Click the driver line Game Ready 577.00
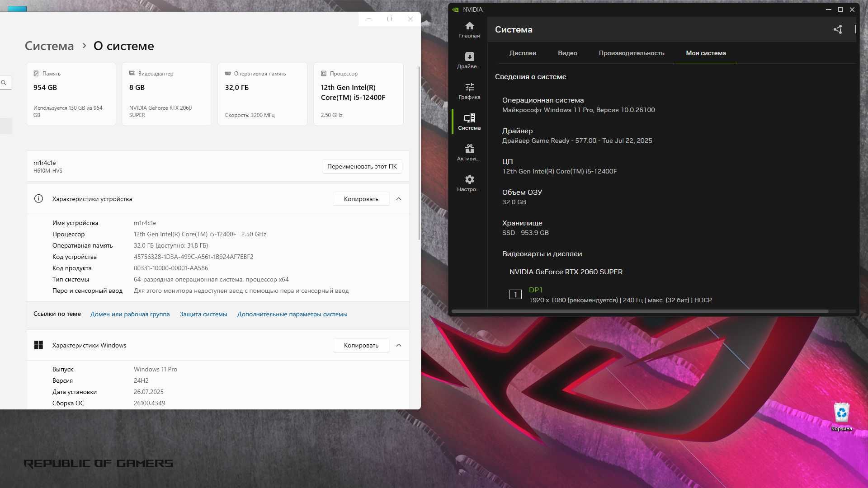This screenshot has width=868, height=488. 577,141
